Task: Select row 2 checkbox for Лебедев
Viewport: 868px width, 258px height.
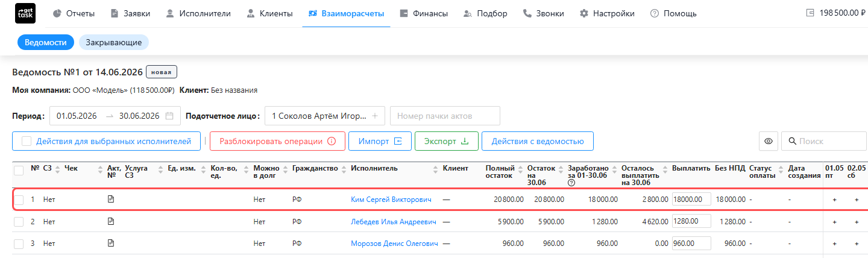Action: [19, 222]
